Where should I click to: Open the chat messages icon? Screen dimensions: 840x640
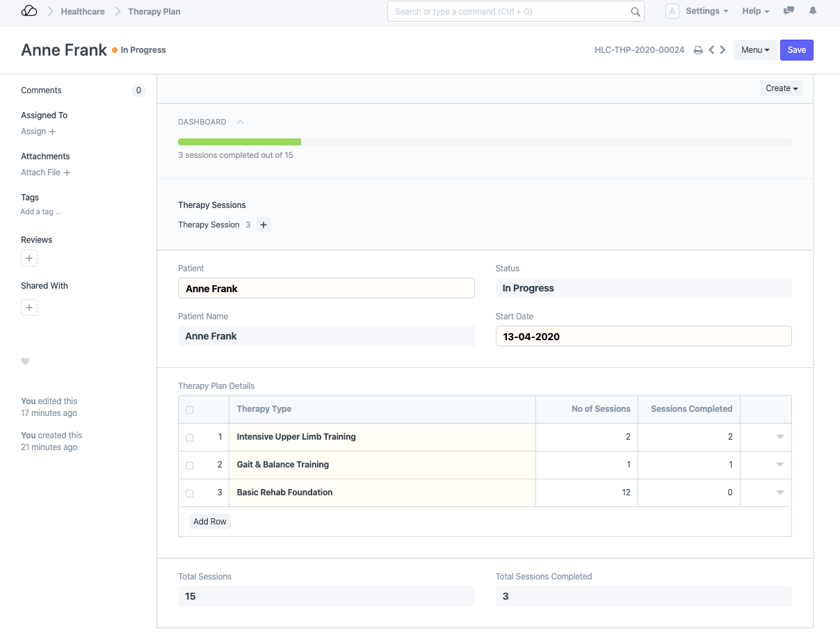(789, 11)
